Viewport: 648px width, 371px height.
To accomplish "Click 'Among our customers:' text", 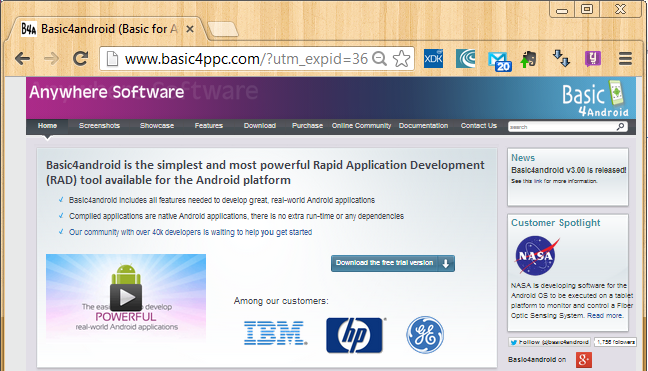I will coord(281,301).
